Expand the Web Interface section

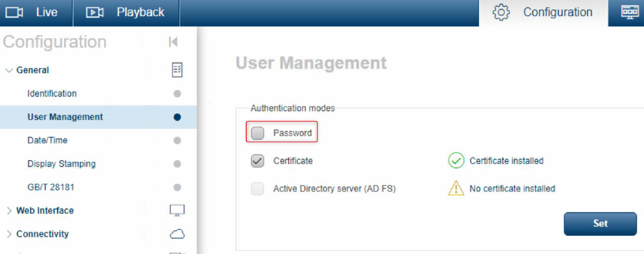coord(9,211)
